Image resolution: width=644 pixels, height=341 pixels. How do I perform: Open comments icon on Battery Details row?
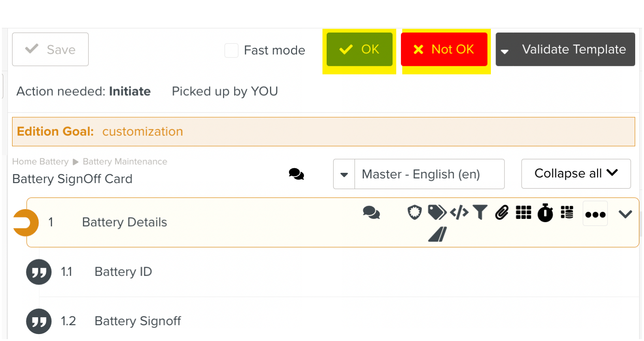pos(371,213)
